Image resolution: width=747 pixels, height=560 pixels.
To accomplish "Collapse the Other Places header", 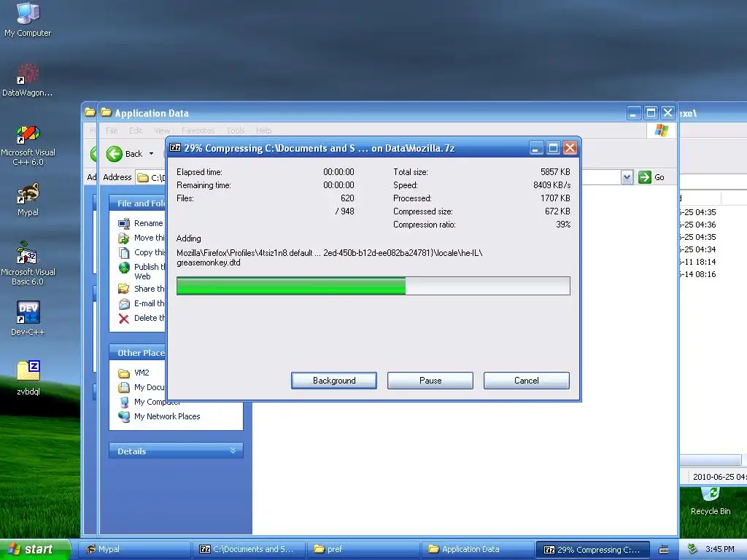I will click(x=138, y=353).
